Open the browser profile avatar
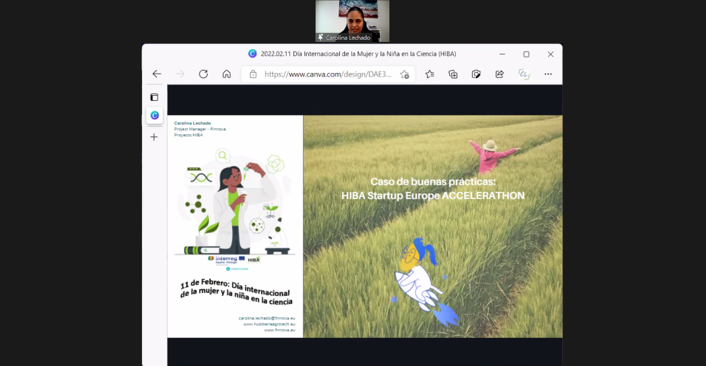 (x=524, y=74)
